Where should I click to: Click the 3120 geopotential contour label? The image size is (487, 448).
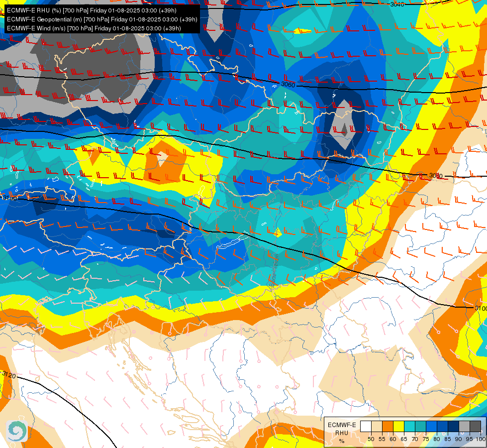point(8,375)
